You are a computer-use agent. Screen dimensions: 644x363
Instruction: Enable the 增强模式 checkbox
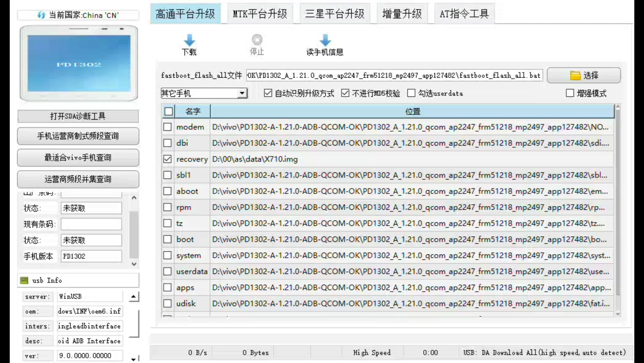tap(570, 93)
